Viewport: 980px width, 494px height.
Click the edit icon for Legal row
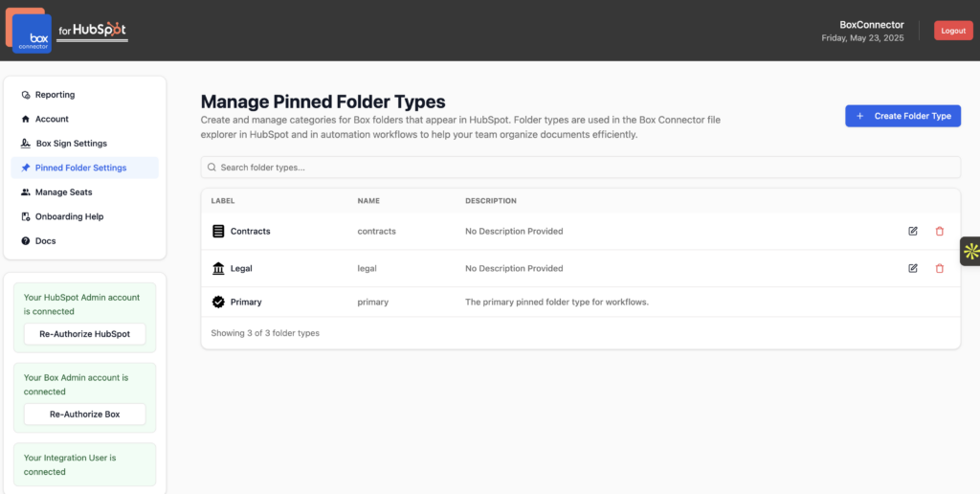912,268
